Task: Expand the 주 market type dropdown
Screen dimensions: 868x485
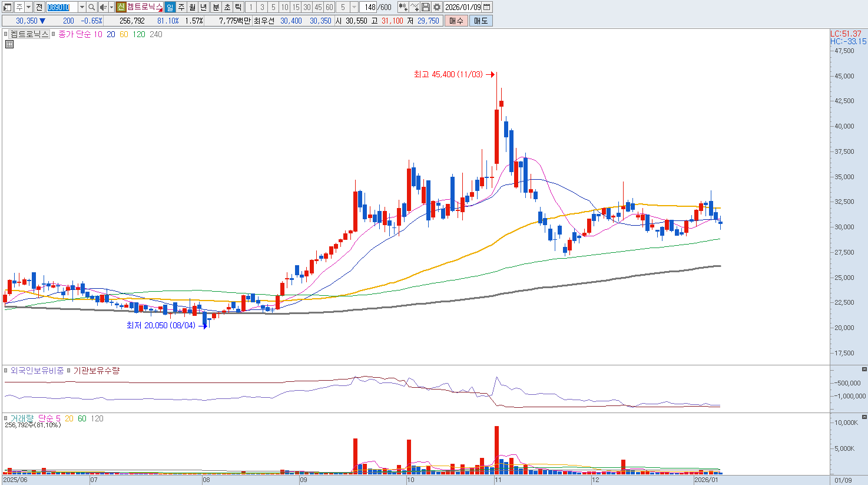Action: pos(28,7)
